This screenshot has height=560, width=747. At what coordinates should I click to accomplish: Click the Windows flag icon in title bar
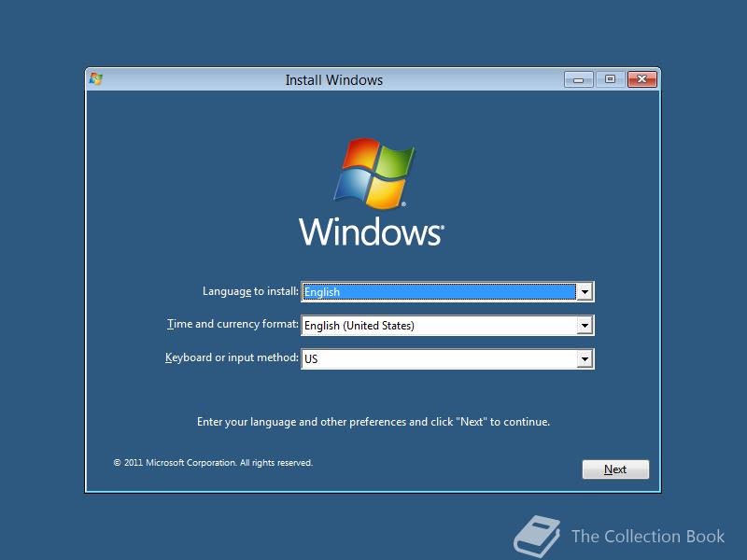96,78
